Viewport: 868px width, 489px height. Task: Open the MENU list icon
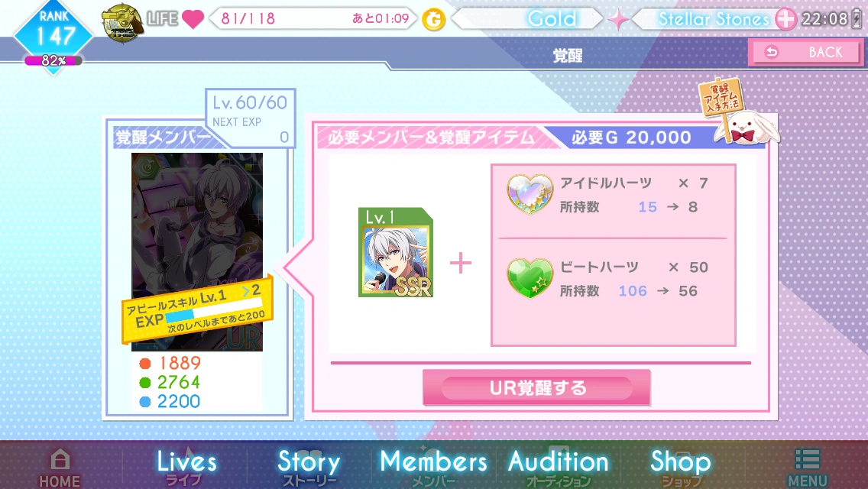[x=807, y=468]
